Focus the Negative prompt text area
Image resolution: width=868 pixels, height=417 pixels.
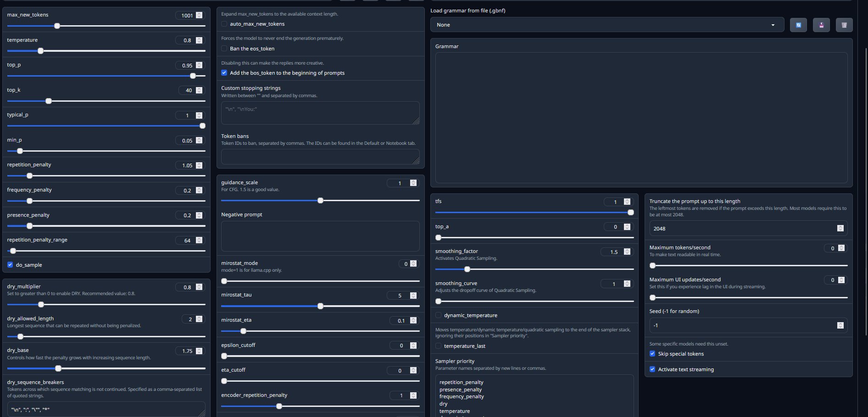pyautogui.click(x=320, y=236)
